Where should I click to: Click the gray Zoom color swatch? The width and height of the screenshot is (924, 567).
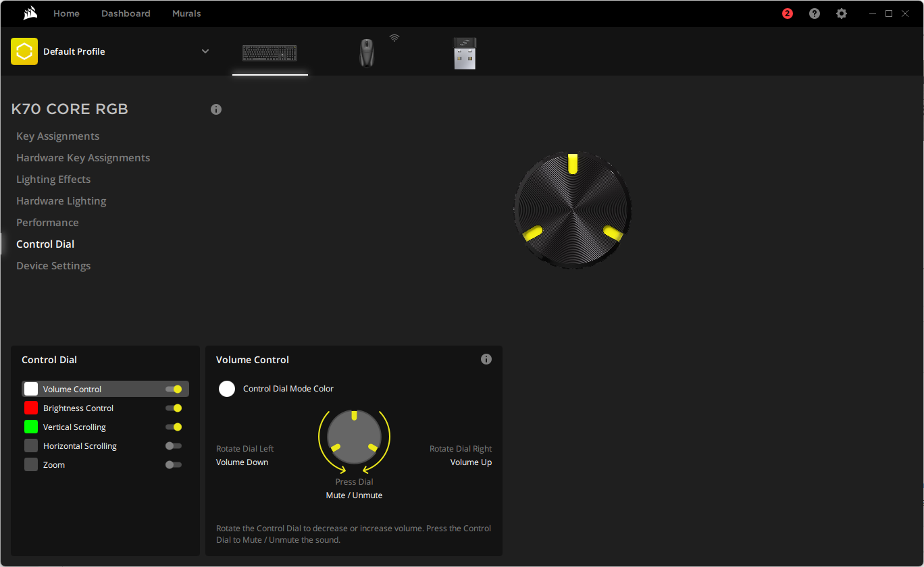pyautogui.click(x=31, y=464)
